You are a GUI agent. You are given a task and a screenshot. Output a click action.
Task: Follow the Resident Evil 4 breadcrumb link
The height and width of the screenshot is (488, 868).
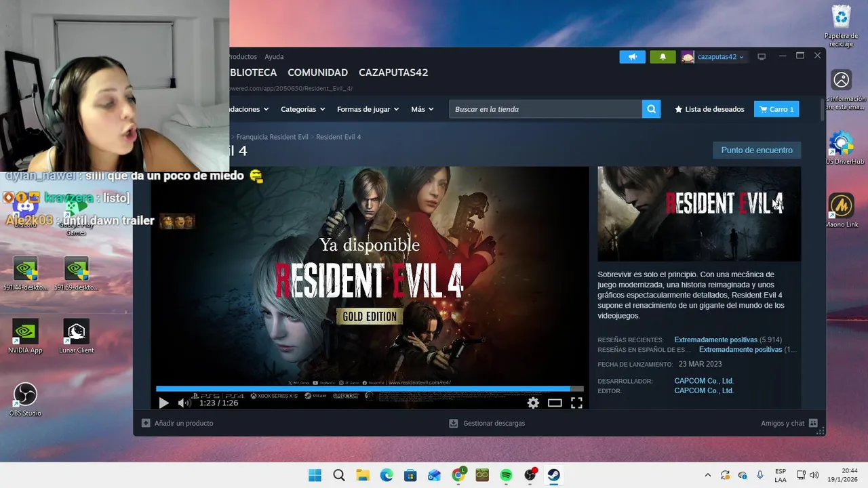338,137
